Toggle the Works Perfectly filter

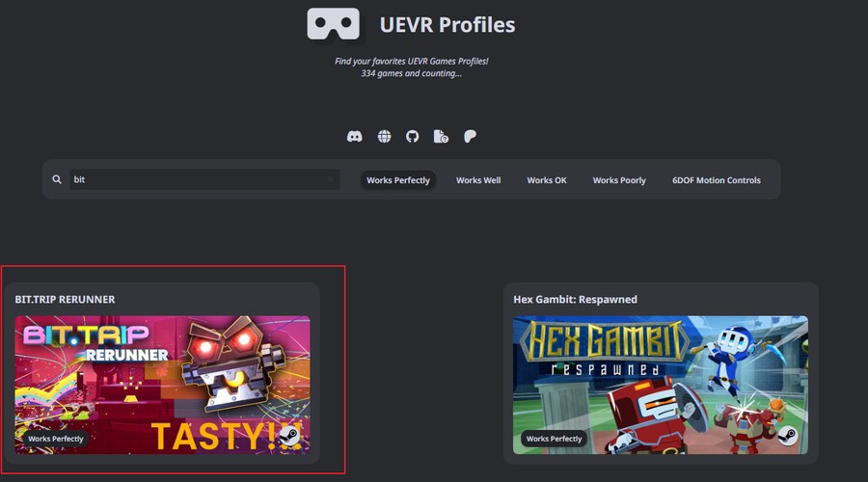[x=398, y=180]
